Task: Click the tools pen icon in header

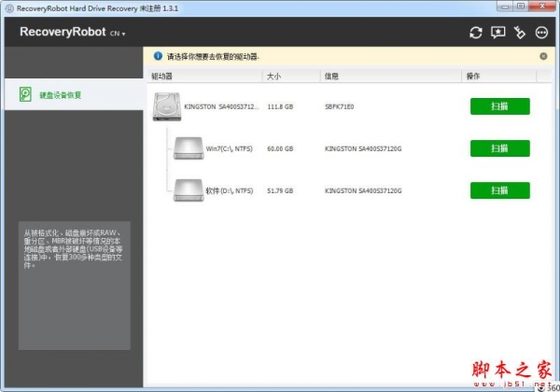Action: [x=520, y=33]
